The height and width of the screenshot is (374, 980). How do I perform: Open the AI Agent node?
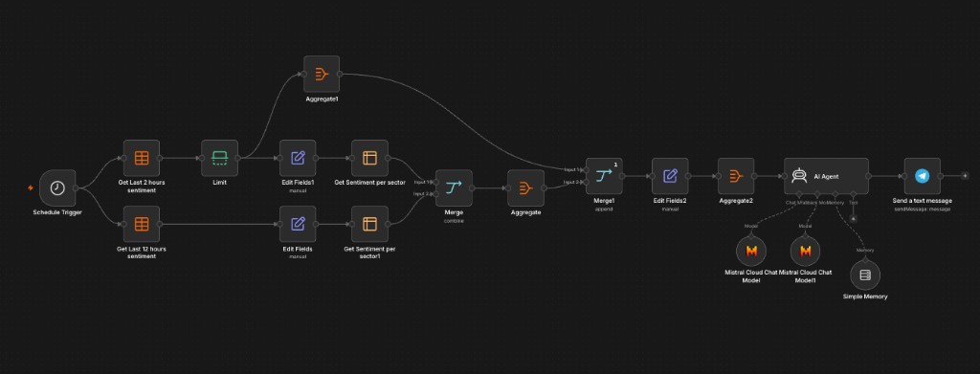(x=826, y=176)
